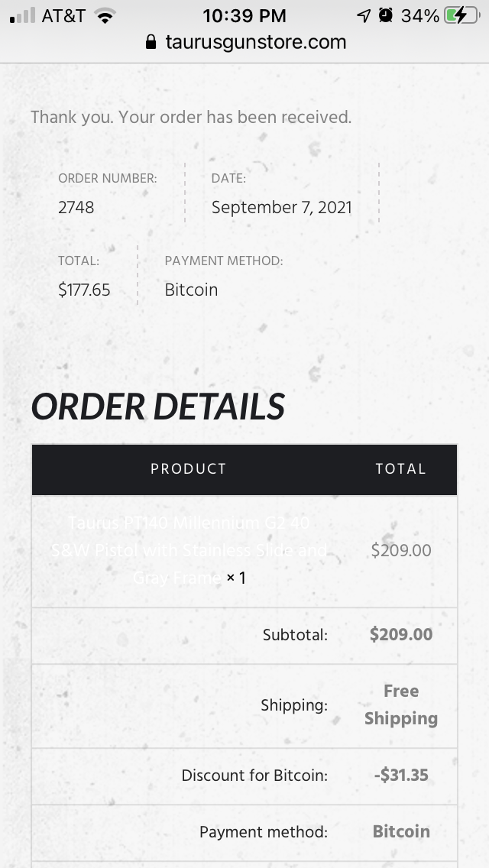
Task: Tap the ORDER DETAILS heading
Action: point(158,406)
